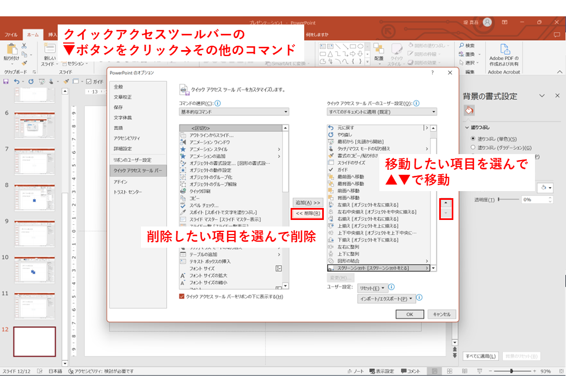Select slide 12 thumbnail
Viewport: 566px width, 392px height.
click(x=35, y=341)
